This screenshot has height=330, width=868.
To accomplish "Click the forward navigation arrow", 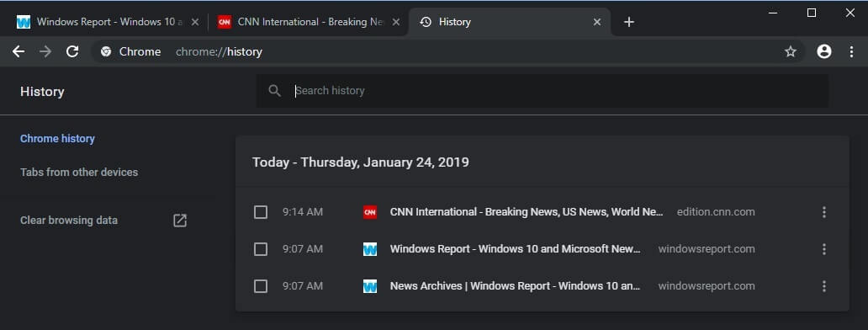I will click(x=45, y=52).
